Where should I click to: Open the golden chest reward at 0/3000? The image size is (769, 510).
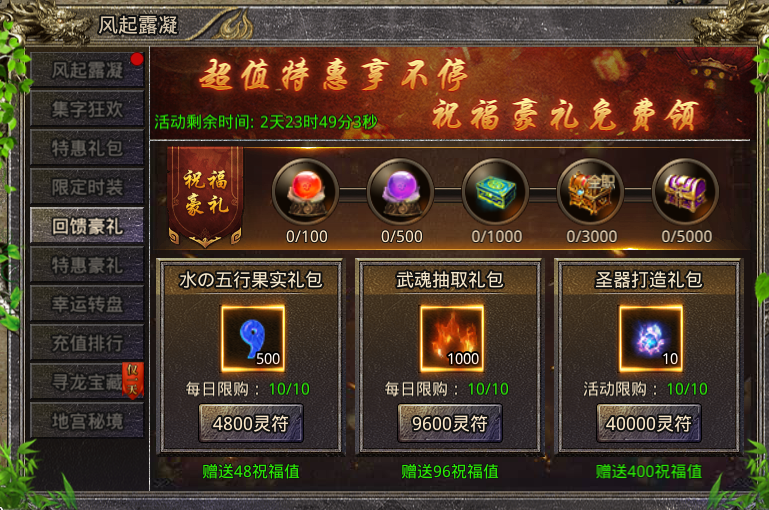click(590, 191)
